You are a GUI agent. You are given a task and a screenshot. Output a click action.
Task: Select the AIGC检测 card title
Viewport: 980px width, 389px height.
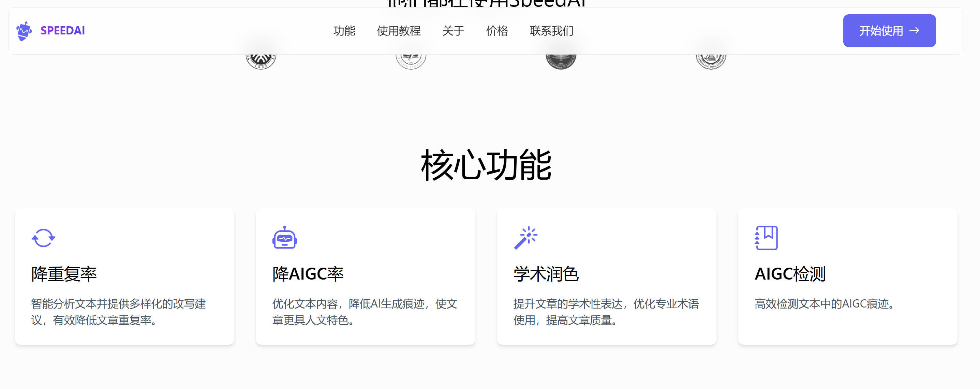[x=790, y=274]
